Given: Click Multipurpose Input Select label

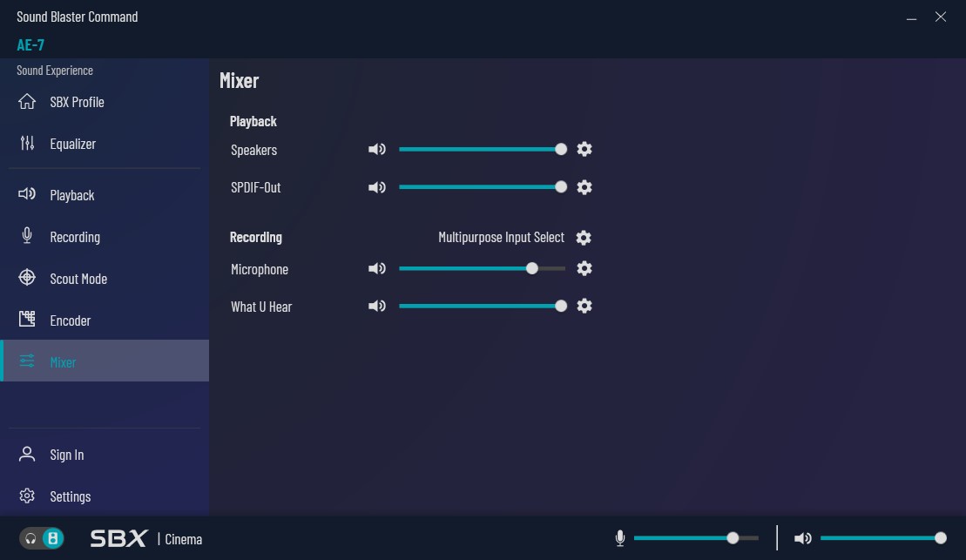Looking at the screenshot, I should (x=501, y=237).
